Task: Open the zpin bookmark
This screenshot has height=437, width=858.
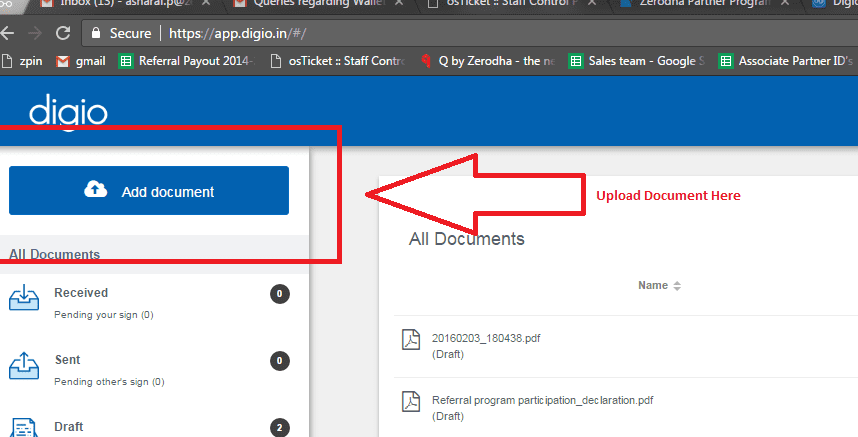Action: coord(22,61)
